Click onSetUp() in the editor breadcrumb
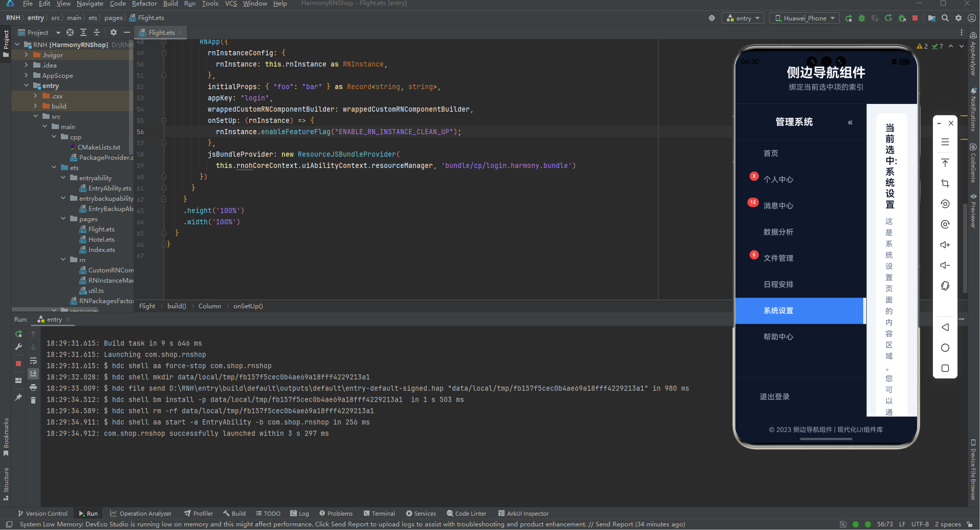The width and height of the screenshot is (980, 530). (x=248, y=306)
